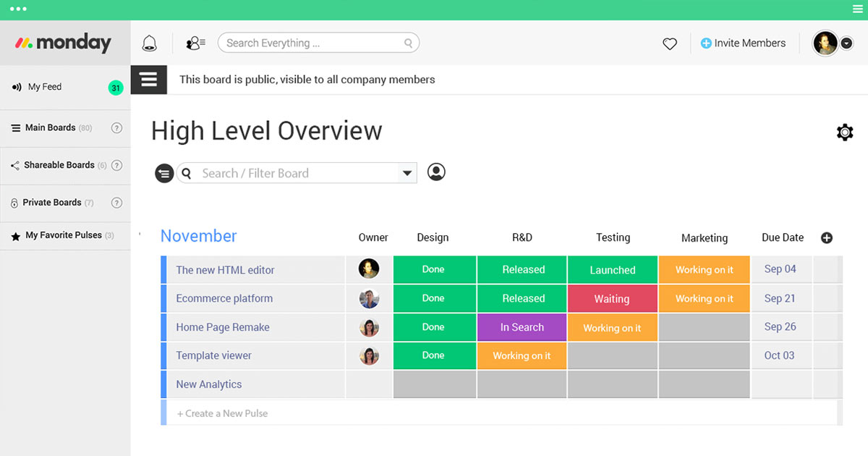Viewport: 868px width, 456px height.
Task: Expand the profile dropdown arrow
Action: [847, 43]
